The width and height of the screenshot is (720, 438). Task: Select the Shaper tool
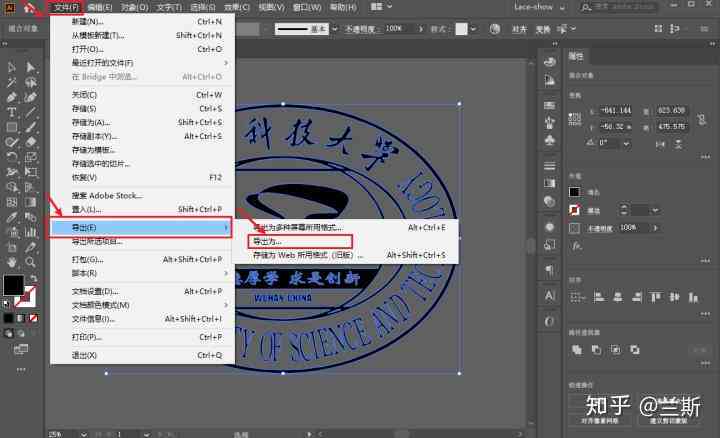11,142
